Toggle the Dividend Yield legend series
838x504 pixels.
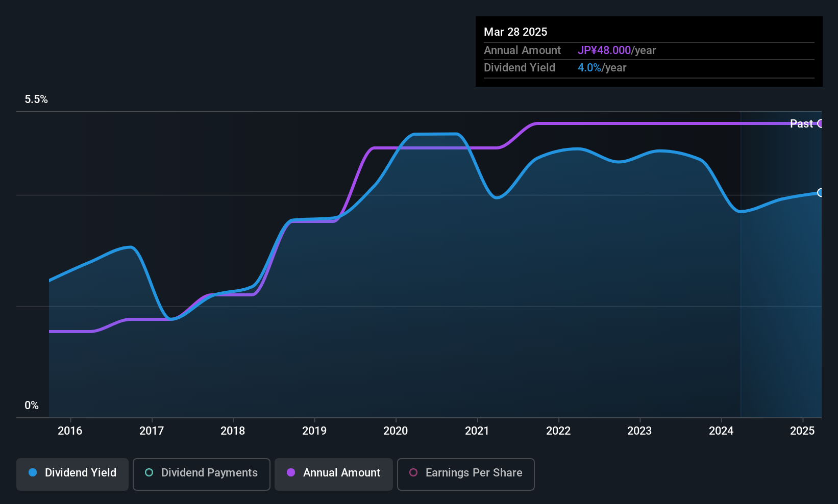(x=72, y=474)
